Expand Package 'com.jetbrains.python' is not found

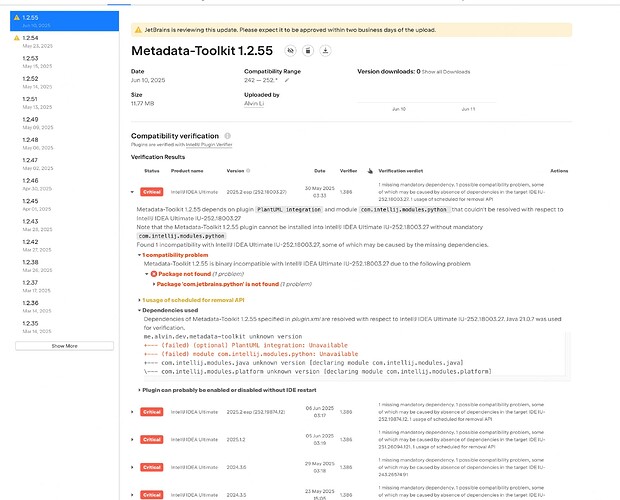point(154,284)
